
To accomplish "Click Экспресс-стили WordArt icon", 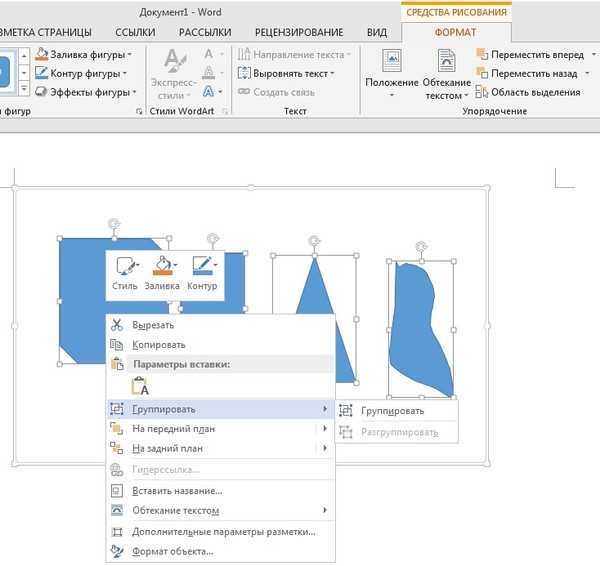I will (x=174, y=74).
